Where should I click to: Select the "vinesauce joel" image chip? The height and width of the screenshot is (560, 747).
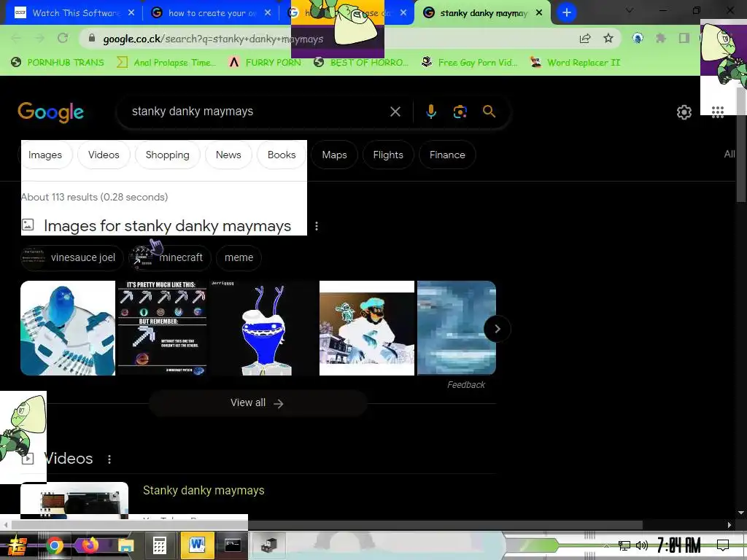[72, 257]
